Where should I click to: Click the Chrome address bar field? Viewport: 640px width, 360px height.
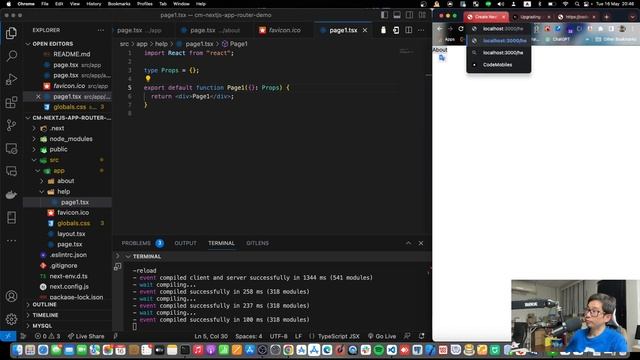tap(502, 29)
